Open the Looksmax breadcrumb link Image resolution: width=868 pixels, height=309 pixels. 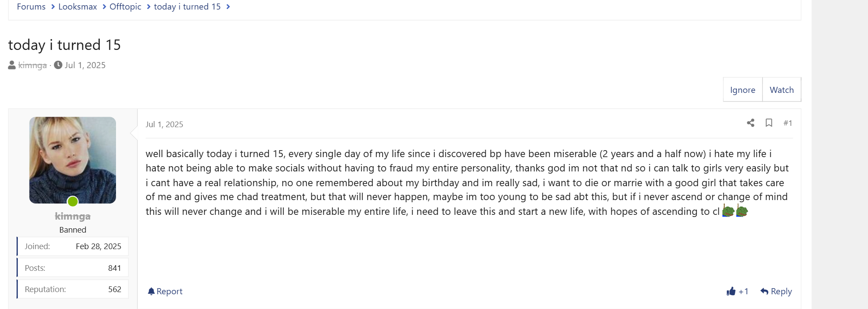(x=78, y=7)
